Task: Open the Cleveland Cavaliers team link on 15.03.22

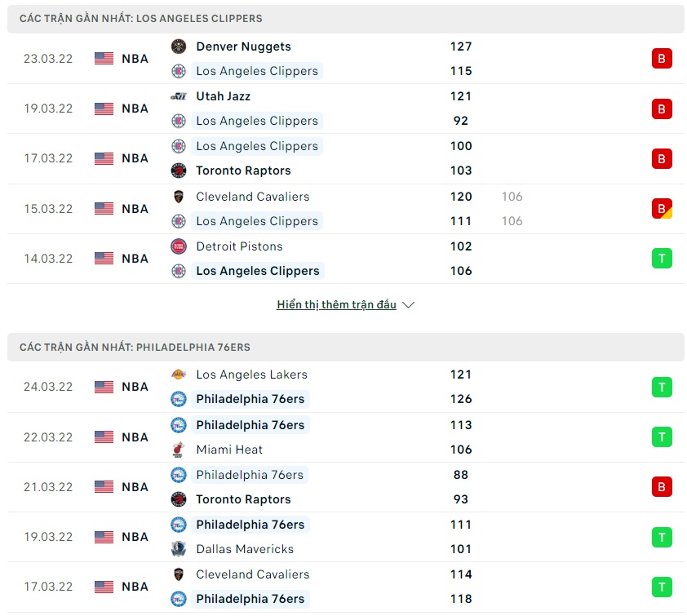Action: (252, 197)
